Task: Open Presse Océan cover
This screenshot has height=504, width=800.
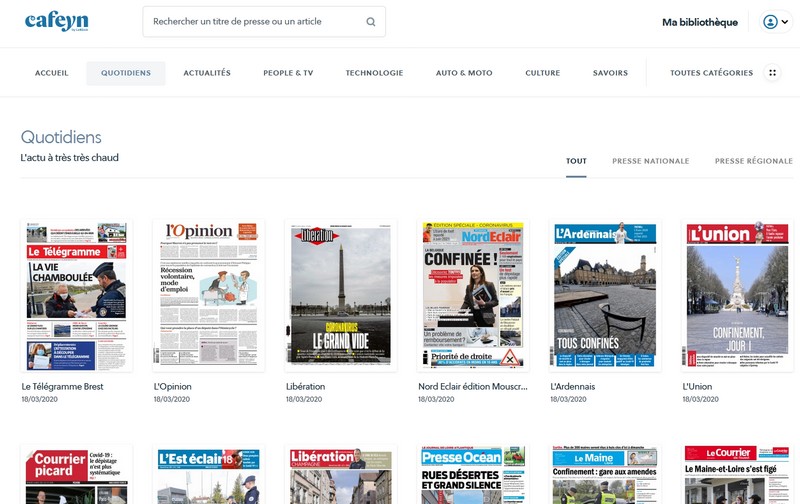Action: point(473,474)
